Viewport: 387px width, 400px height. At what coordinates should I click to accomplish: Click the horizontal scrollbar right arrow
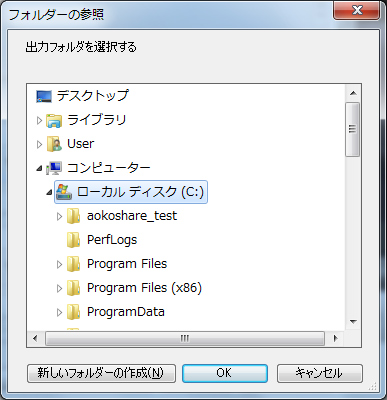335,339
